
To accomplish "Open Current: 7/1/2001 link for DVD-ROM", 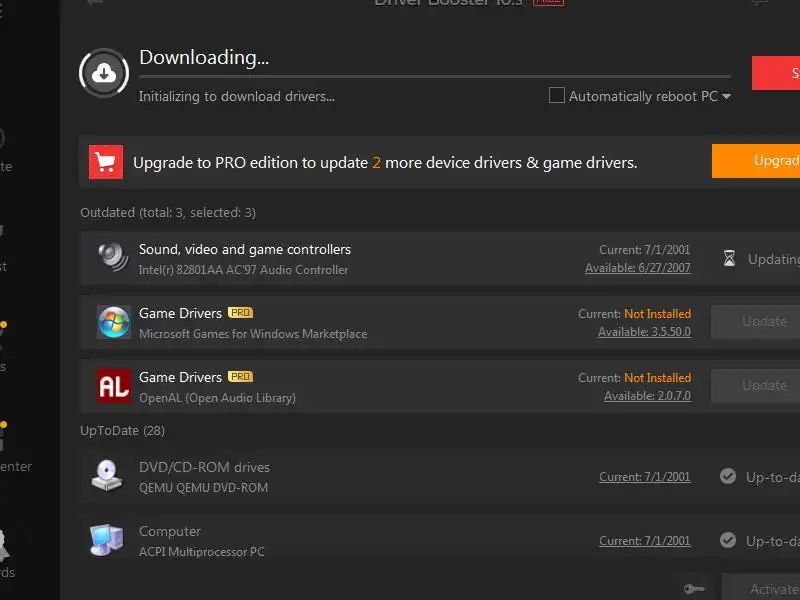I will (645, 477).
